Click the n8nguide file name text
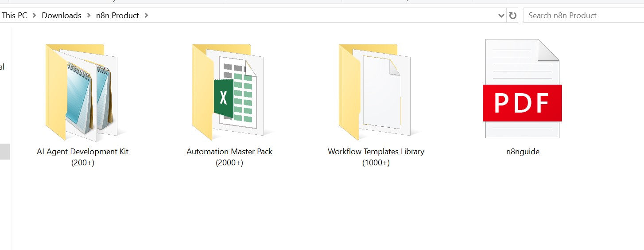Screen dimensions: 644x250 click(523, 152)
